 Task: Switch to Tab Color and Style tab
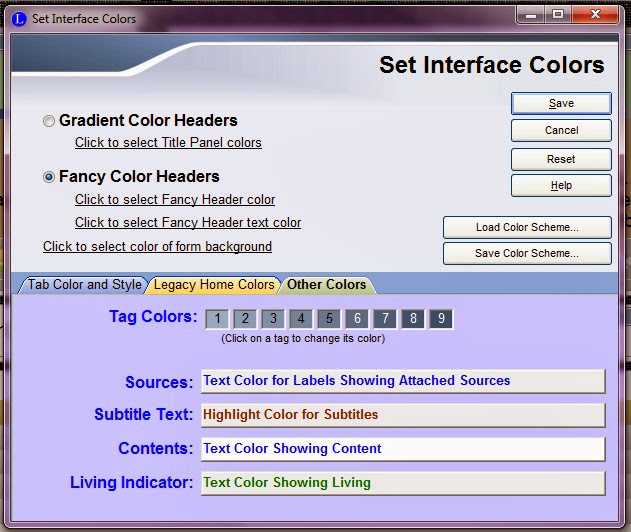84,285
